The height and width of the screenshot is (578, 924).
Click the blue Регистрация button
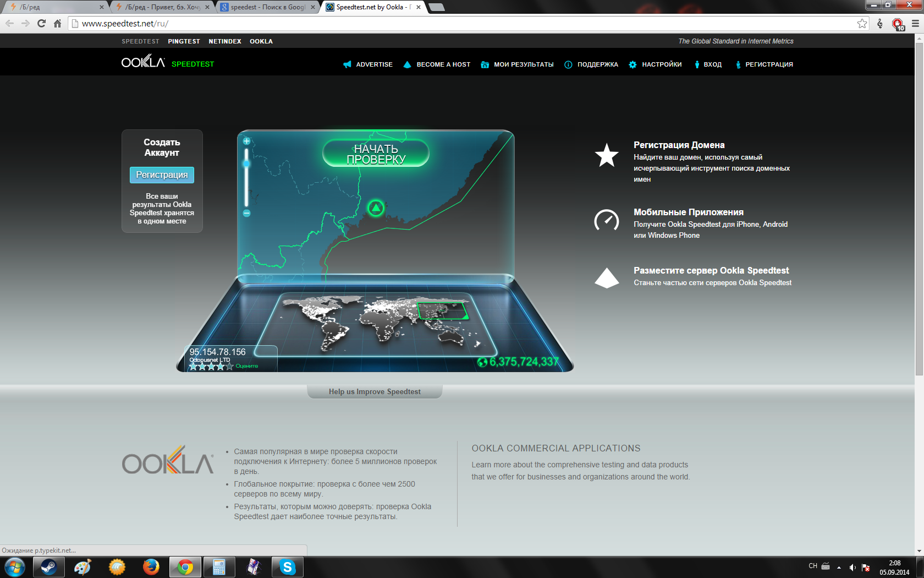(x=162, y=175)
